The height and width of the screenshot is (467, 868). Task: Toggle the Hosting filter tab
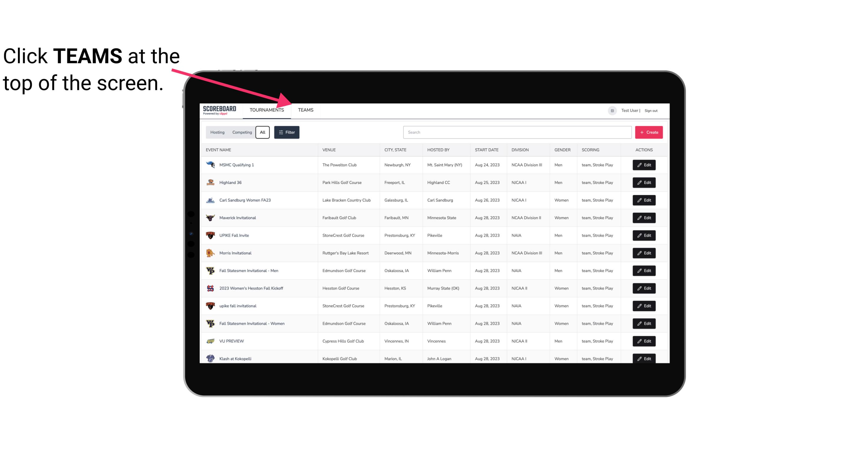click(217, 132)
